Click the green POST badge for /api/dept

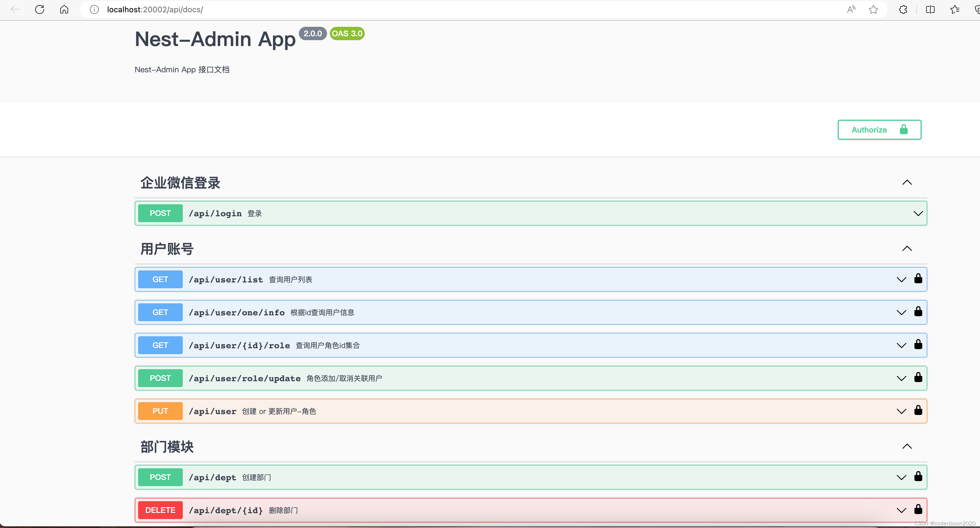pyautogui.click(x=160, y=477)
